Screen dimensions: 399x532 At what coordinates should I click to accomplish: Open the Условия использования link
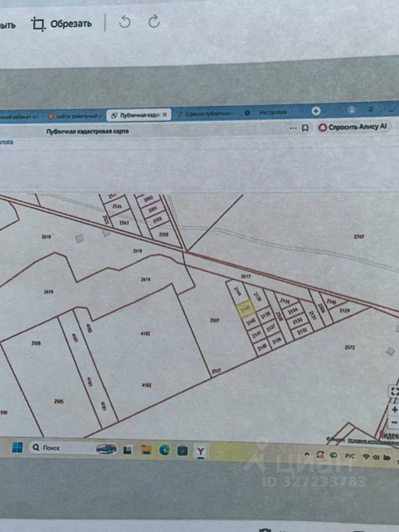pos(373,441)
